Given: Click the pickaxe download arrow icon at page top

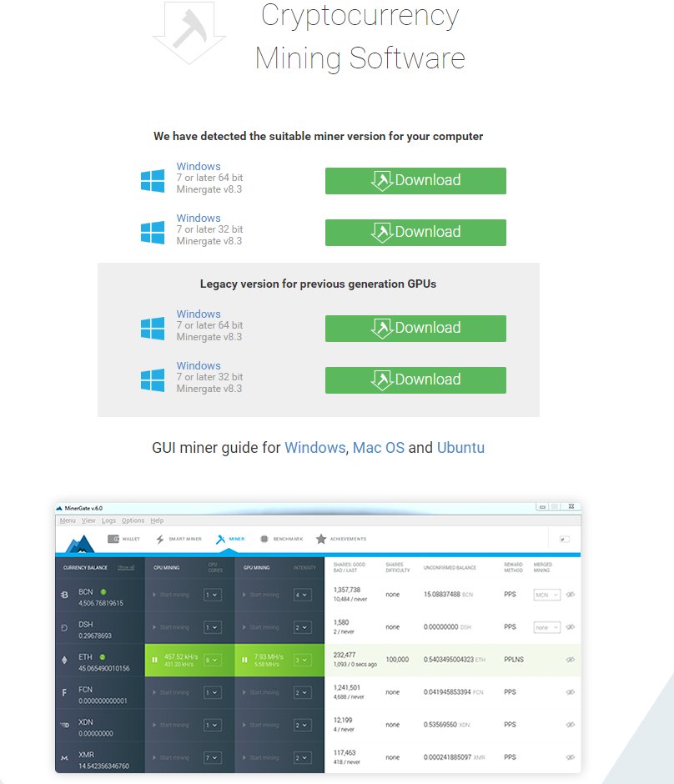Looking at the screenshot, I should (x=189, y=32).
